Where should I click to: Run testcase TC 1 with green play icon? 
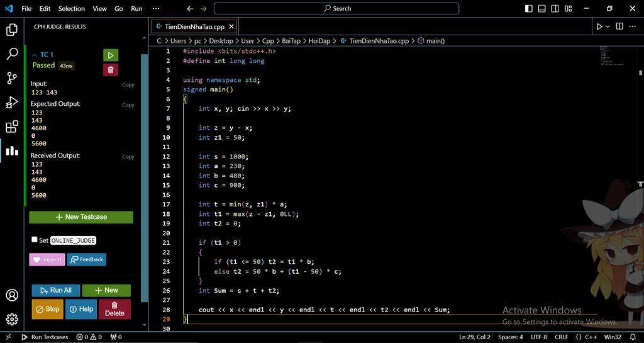pos(111,55)
